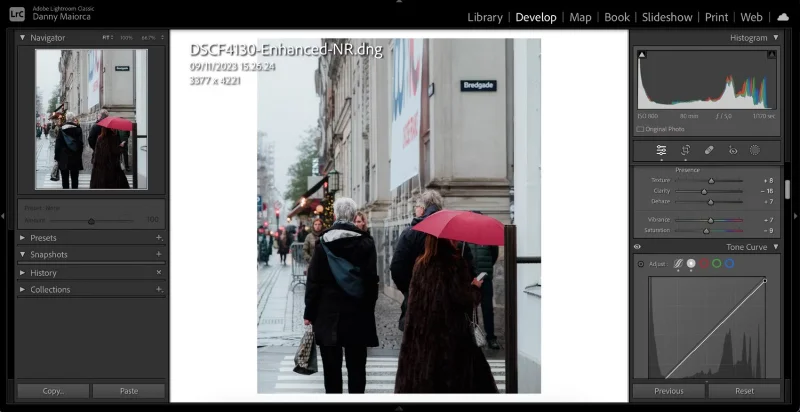Image resolution: width=800 pixels, height=412 pixels.
Task: Expand the Presets panel
Action: [23, 238]
